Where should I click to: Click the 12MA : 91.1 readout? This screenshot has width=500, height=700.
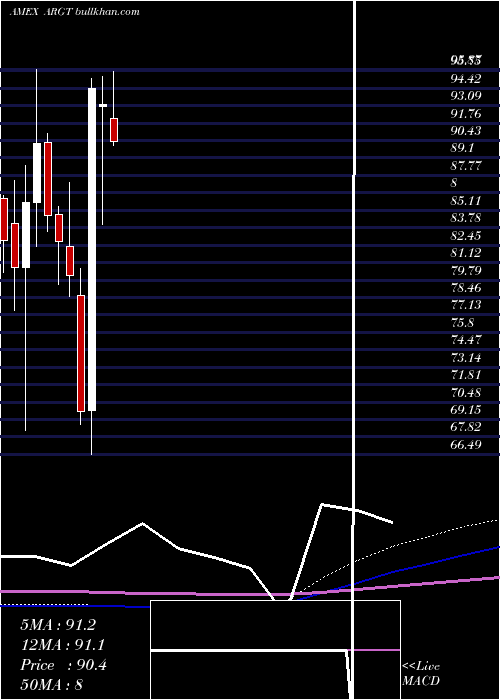pyautogui.click(x=62, y=645)
